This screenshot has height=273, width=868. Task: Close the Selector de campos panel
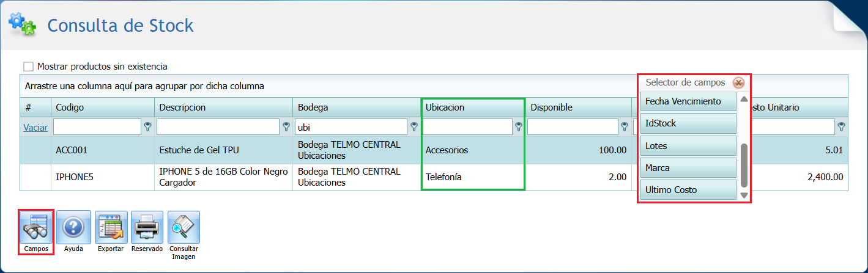point(738,82)
